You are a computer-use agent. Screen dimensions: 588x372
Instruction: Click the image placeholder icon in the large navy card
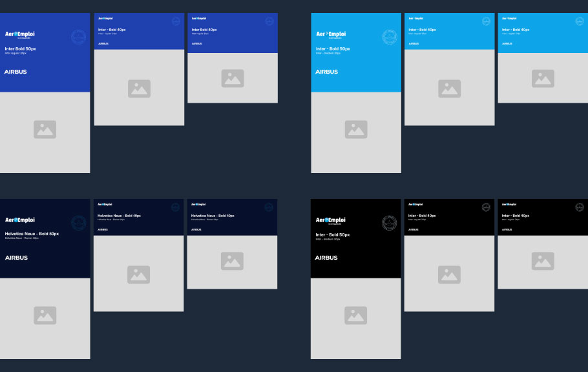pyautogui.click(x=45, y=315)
